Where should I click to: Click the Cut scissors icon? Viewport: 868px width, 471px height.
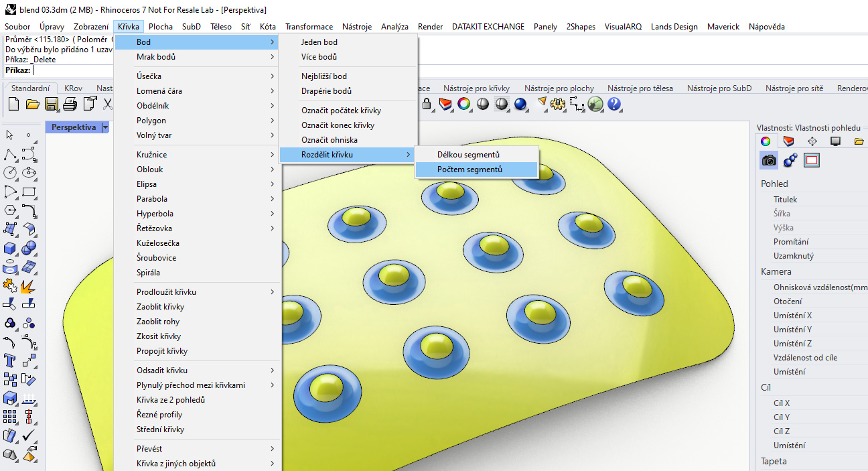click(x=107, y=104)
